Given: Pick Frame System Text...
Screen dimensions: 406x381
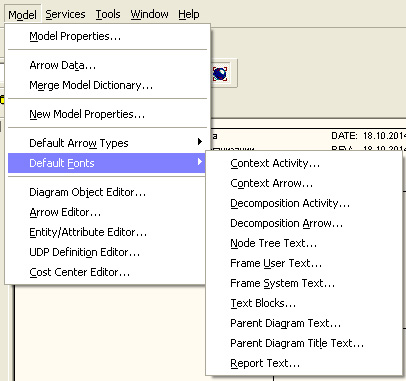Looking at the screenshot, I should click(304, 283).
